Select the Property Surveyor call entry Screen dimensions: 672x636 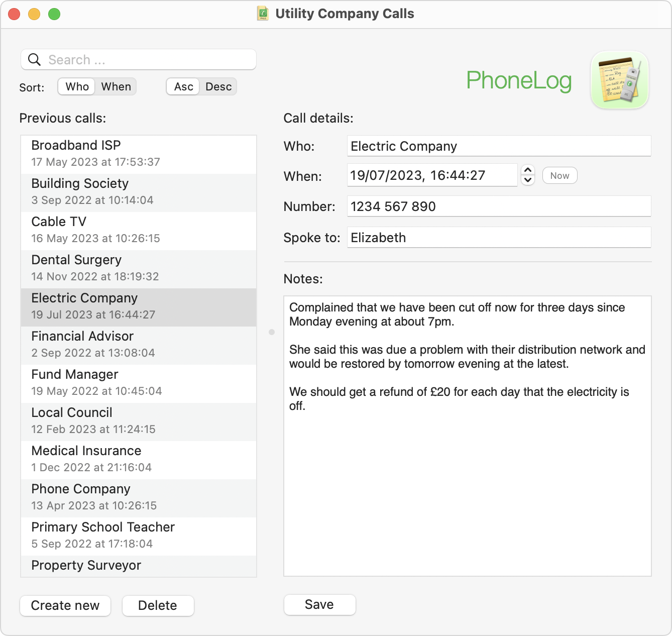(138, 566)
